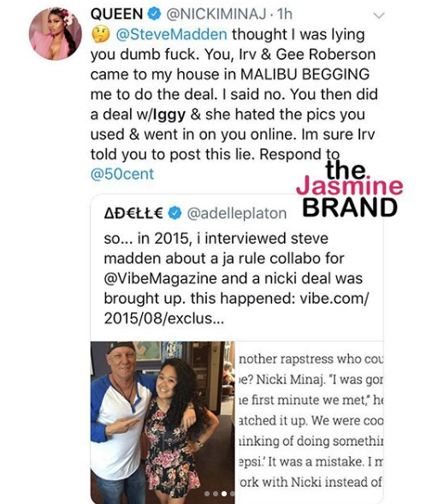Select the third carousel dot indicator
444x504 pixels.
pos(224,494)
